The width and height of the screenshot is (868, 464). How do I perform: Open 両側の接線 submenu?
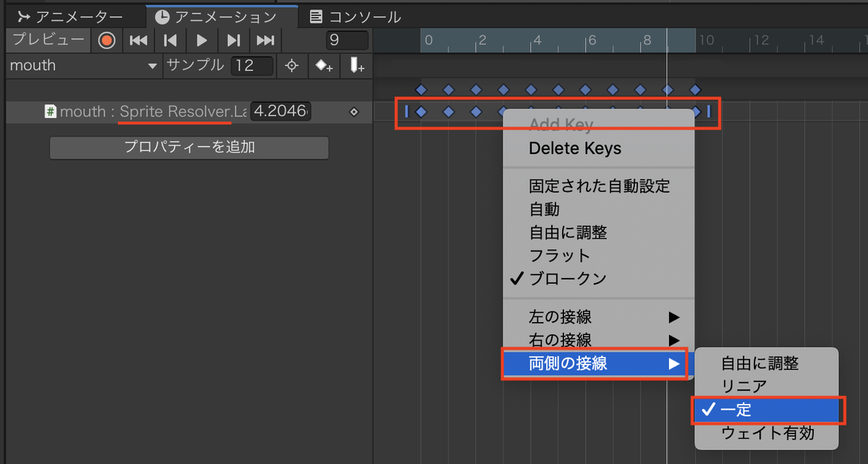(598, 364)
